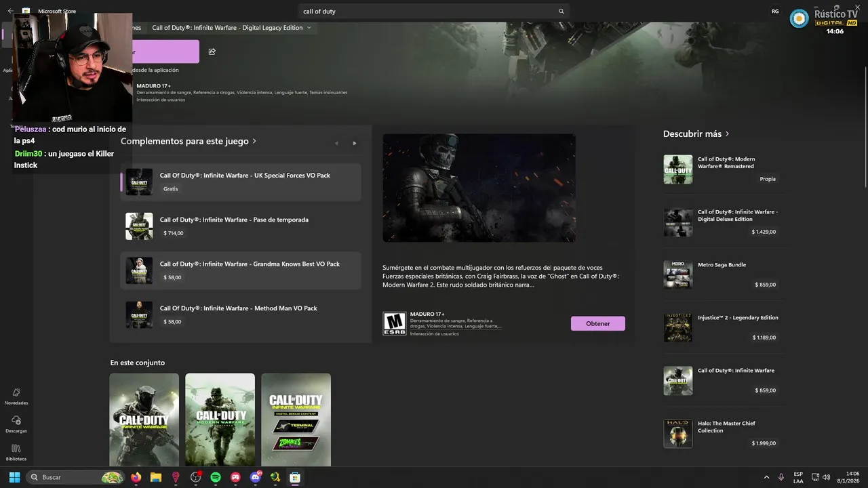
Task: Click previous arrow in Complementos carousel
Action: coord(336,143)
